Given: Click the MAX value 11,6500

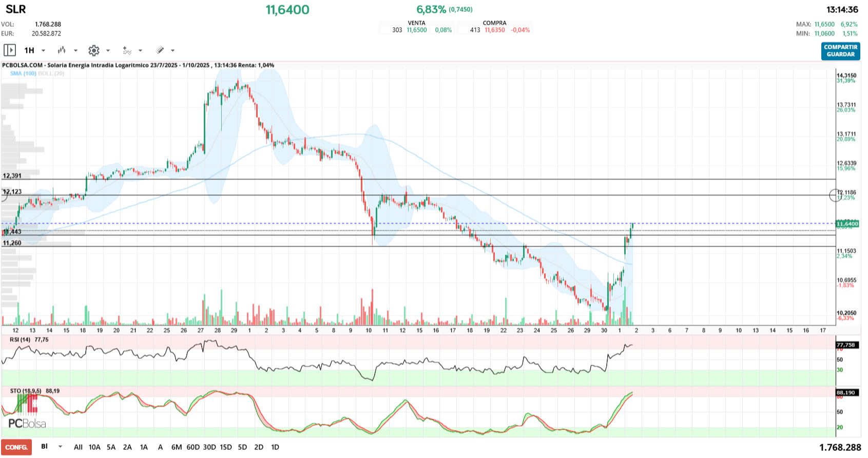Looking at the screenshot, I should 824,24.
